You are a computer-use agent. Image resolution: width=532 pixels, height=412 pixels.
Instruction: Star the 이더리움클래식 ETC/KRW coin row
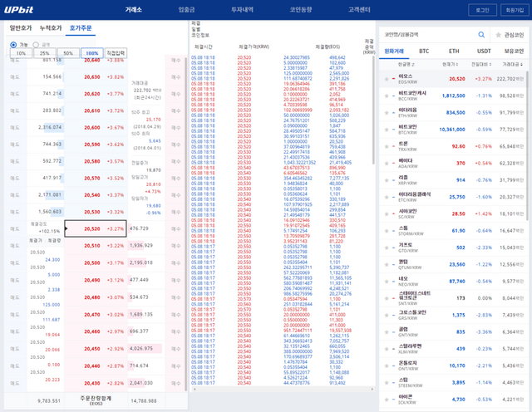coord(387,197)
